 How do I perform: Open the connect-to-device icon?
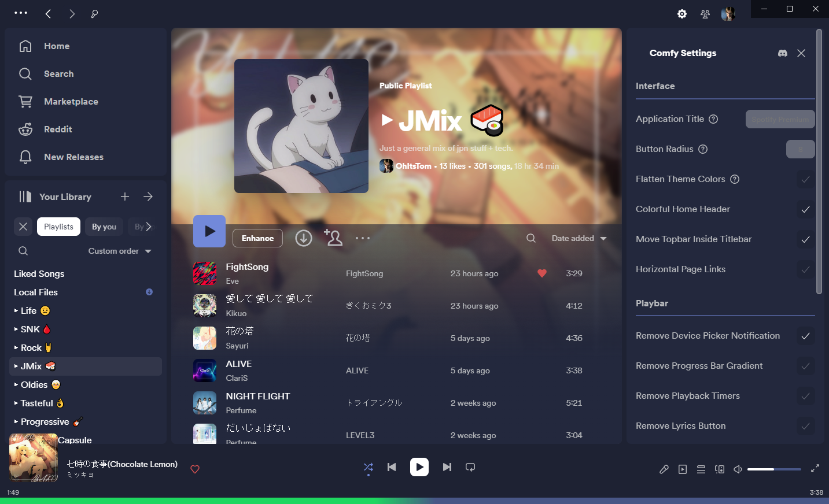pos(720,469)
